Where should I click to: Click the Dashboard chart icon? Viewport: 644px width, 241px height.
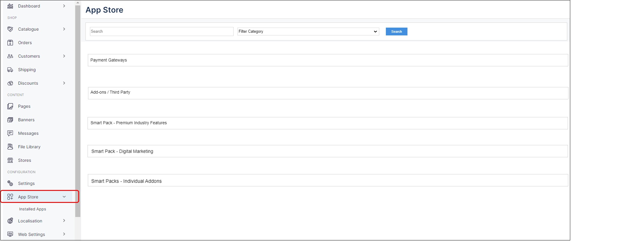(x=10, y=6)
